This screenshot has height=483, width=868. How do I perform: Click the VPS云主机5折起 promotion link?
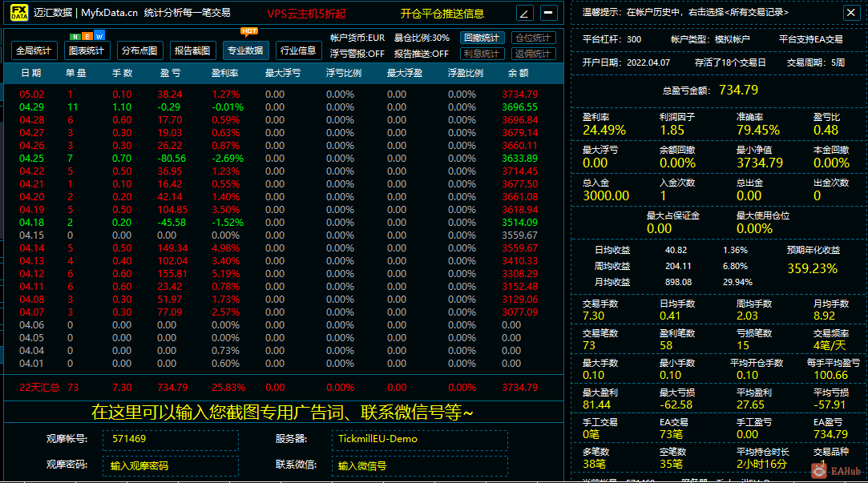pos(306,14)
